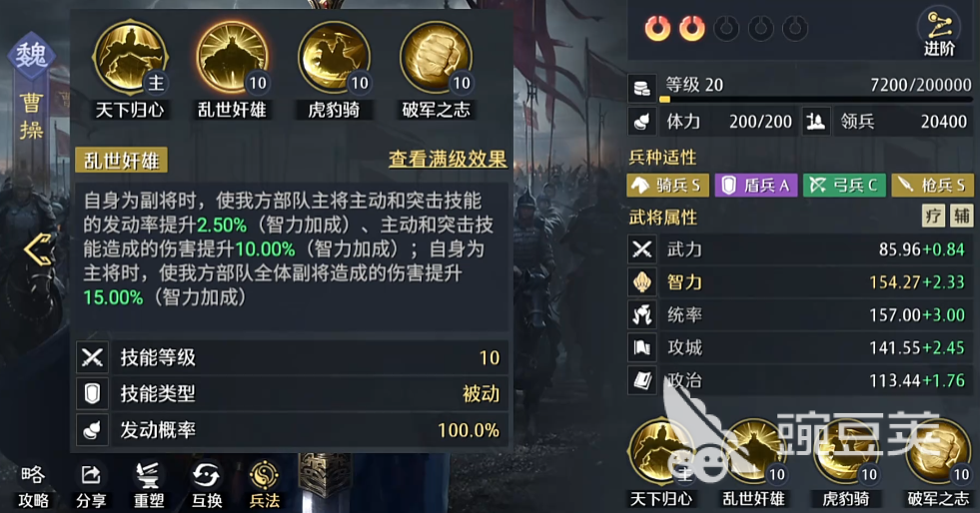Screen dimensions: 980x513
Task: Open the 攻略 strategy guide icon
Action: 33,487
